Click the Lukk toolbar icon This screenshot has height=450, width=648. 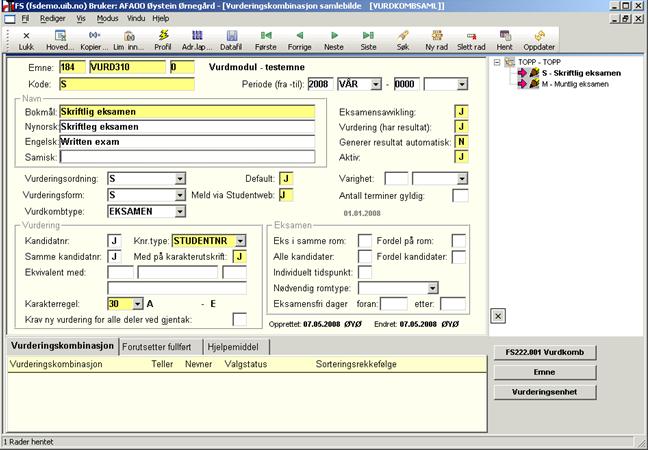pyautogui.click(x=26, y=40)
